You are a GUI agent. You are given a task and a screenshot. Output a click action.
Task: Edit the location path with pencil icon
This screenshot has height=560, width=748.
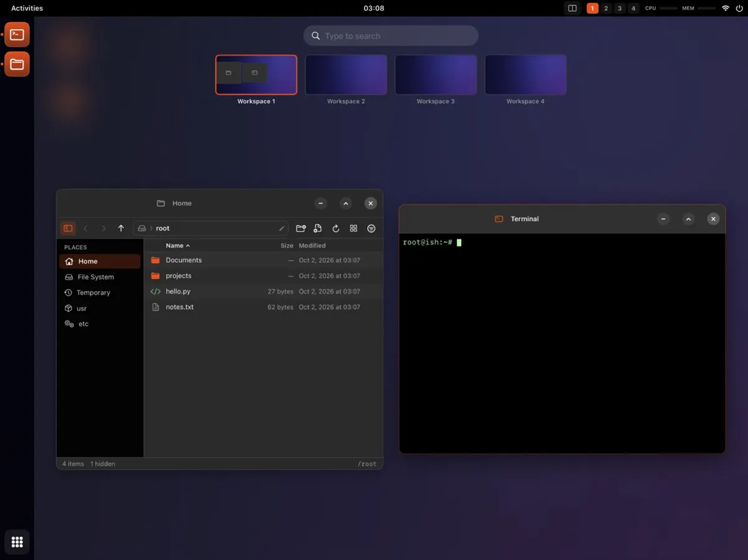[282, 229]
